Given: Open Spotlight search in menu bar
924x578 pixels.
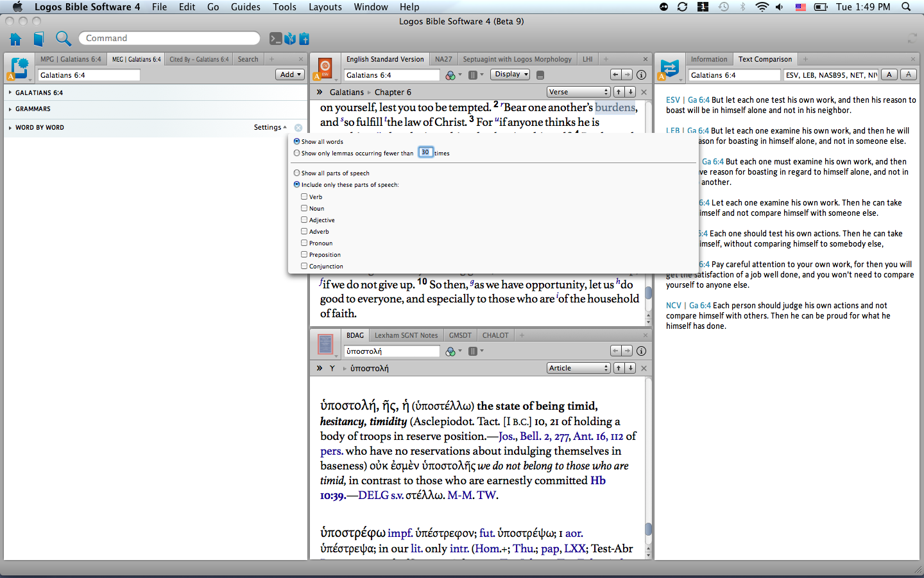Looking at the screenshot, I should click(x=906, y=7).
